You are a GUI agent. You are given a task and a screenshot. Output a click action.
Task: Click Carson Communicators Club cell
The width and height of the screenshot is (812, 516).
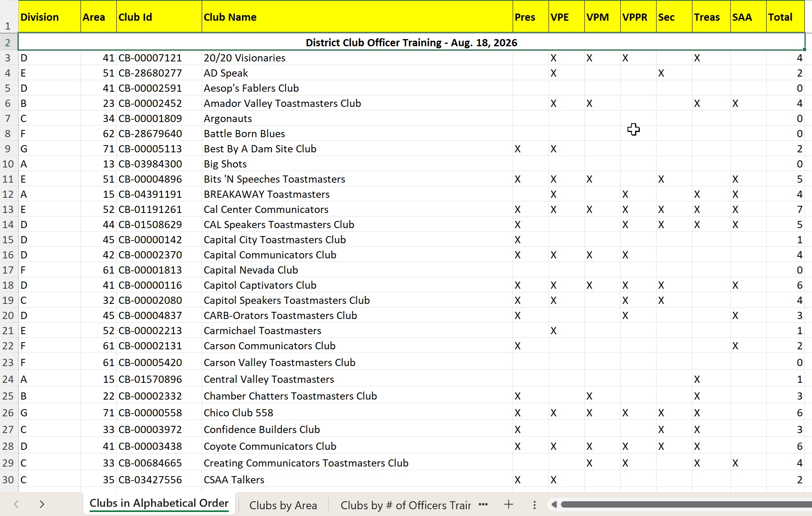(357, 346)
